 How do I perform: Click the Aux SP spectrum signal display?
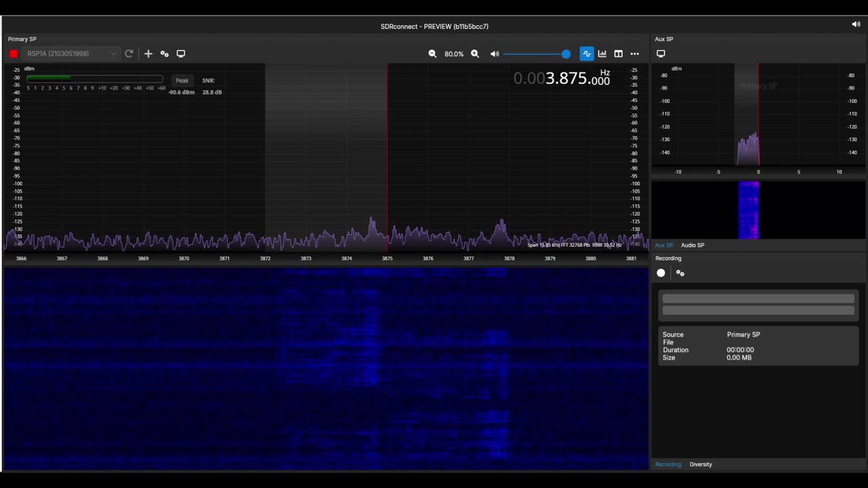click(749, 148)
